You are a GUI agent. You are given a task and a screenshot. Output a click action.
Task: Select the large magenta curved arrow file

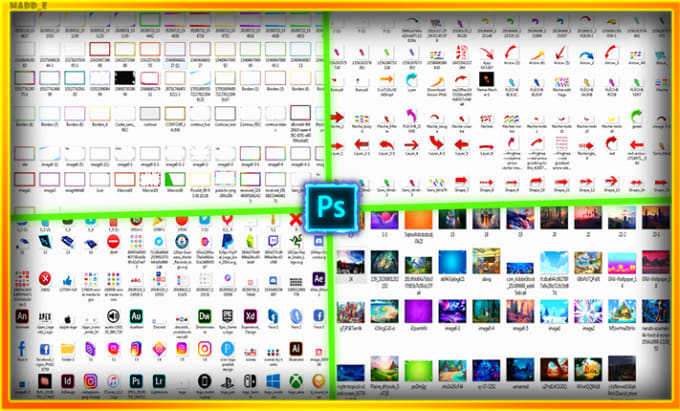[x=411, y=116]
